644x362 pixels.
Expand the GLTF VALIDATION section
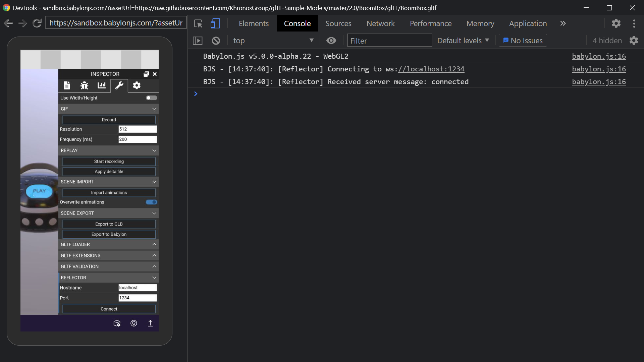[108, 266]
